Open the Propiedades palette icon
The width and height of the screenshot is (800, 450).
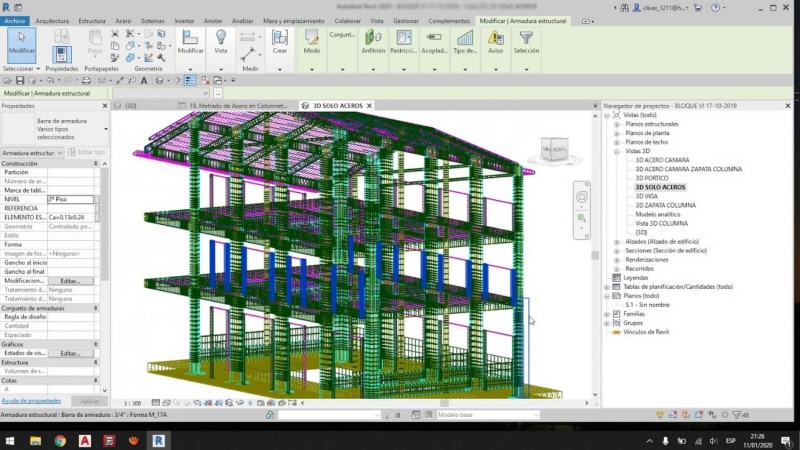click(x=62, y=55)
